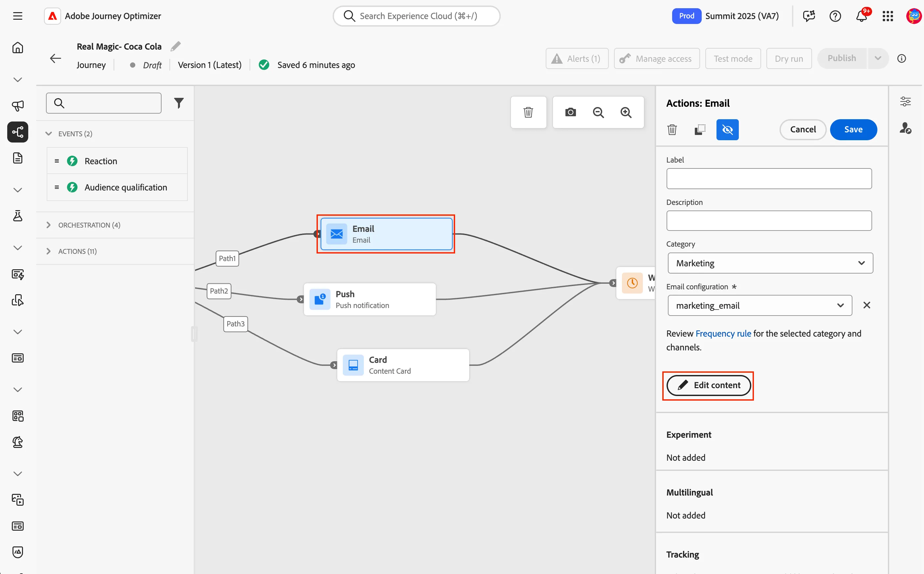
Task: Focus the Label input field
Action: [x=769, y=179]
